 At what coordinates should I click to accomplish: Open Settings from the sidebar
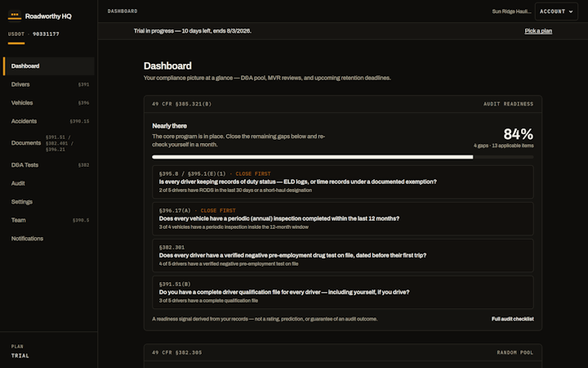49,202
